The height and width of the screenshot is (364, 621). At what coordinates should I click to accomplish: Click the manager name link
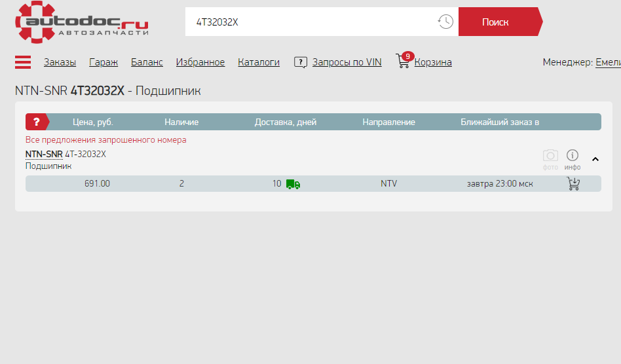[x=607, y=62]
